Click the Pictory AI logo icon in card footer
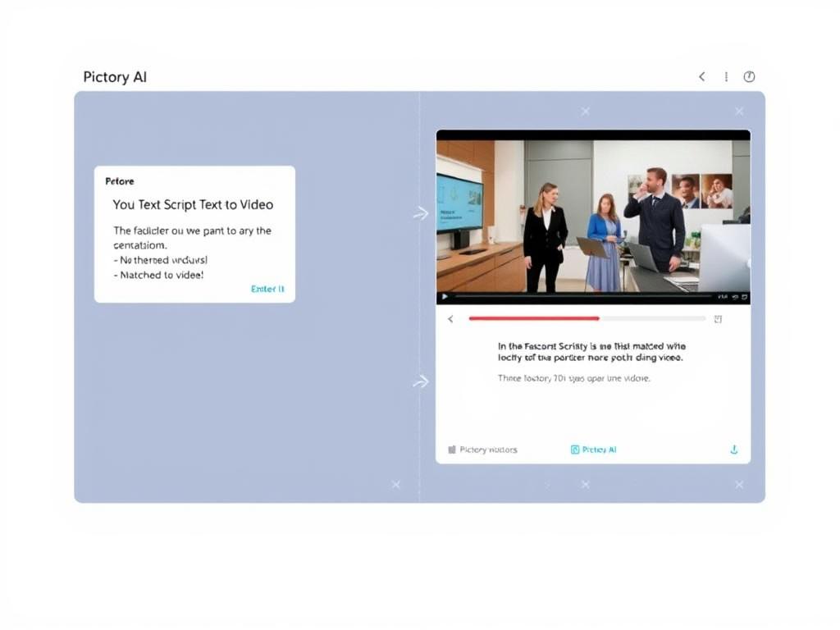This screenshot has width=840, height=630. coord(574,449)
